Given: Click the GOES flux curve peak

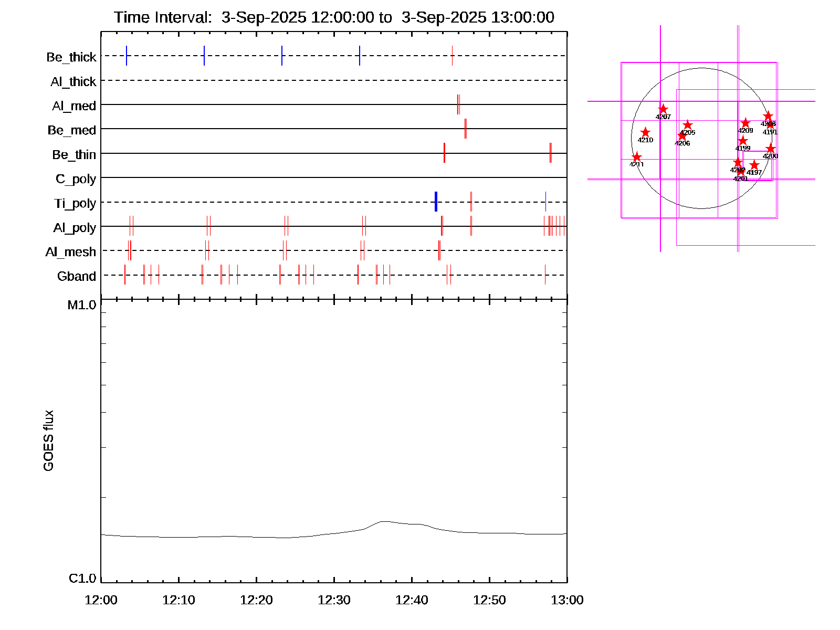Looking at the screenshot, I should [x=384, y=521].
